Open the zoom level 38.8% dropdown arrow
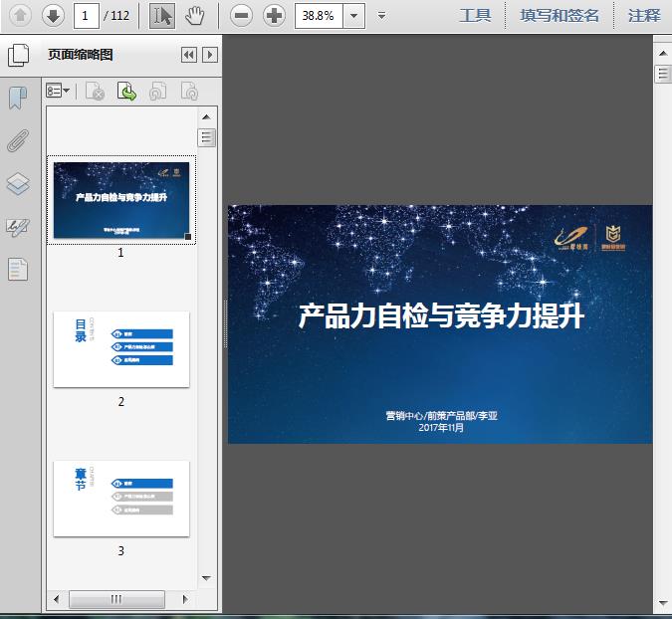The height and width of the screenshot is (619, 672). tap(355, 15)
